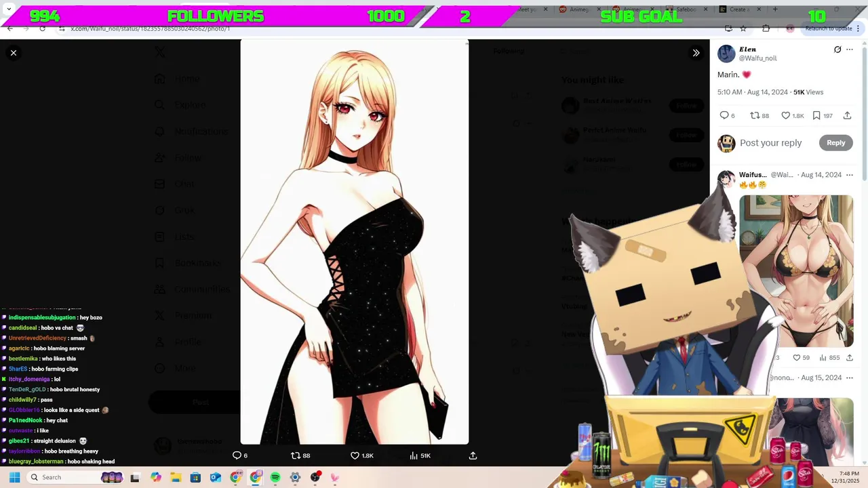
Task: Open a new browser tab with plus
Action: tap(775, 9)
